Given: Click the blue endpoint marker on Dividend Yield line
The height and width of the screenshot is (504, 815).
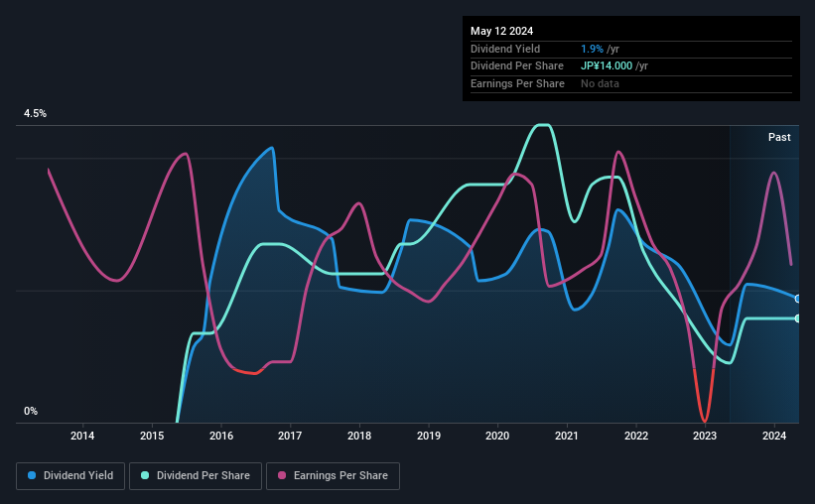Looking at the screenshot, I should point(797,299).
